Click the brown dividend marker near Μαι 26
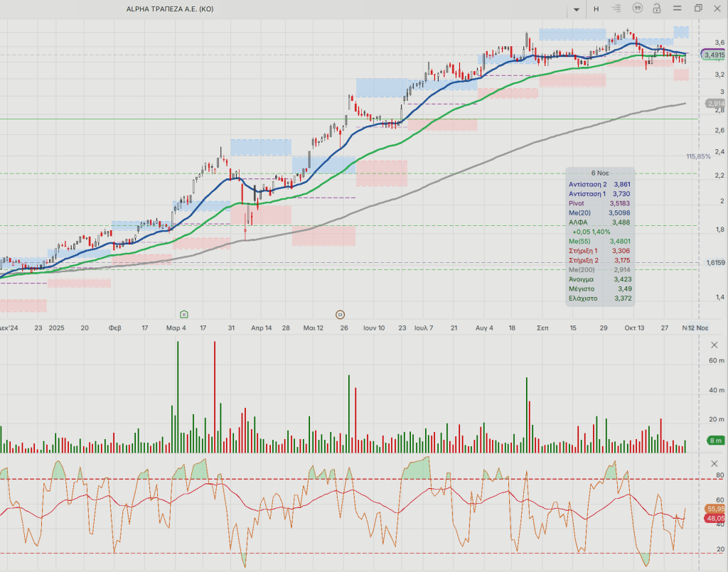Viewport: 728px width, 572px height. click(x=340, y=313)
